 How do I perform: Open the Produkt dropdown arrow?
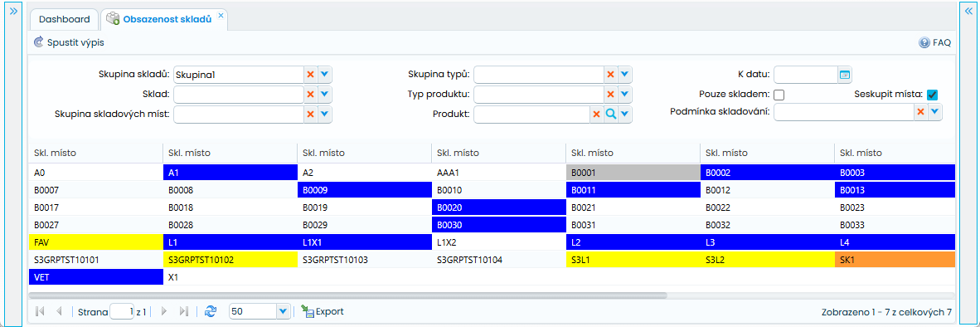click(x=625, y=115)
